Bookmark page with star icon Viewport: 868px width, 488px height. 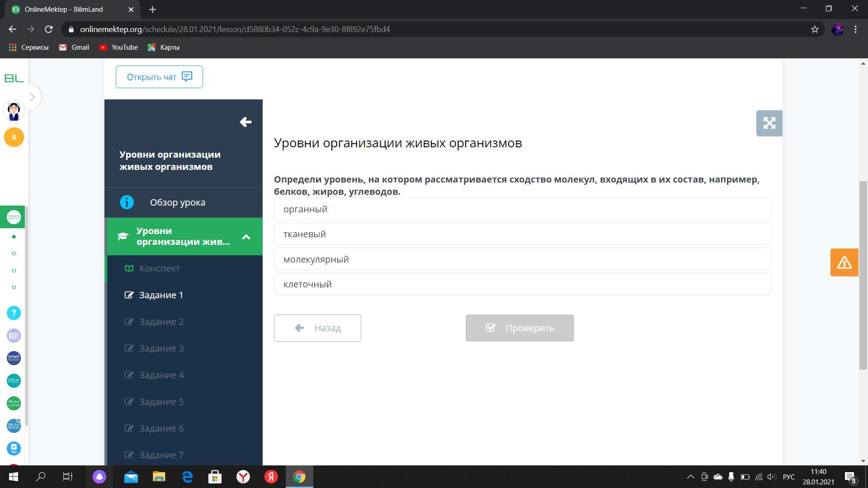click(815, 29)
